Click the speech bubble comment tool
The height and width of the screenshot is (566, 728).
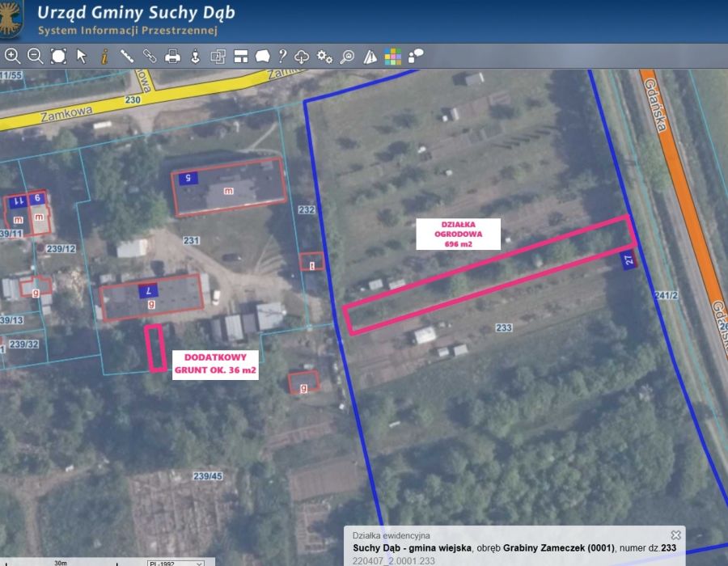(416, 56)
